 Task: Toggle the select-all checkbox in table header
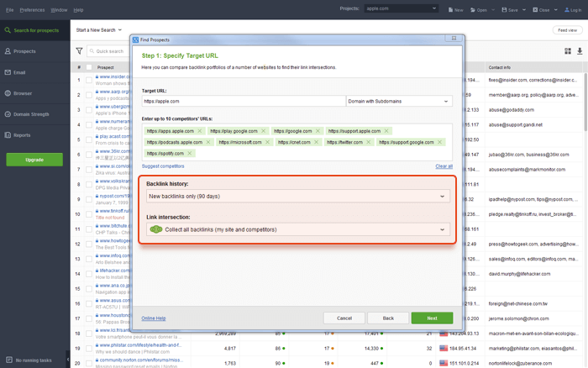click(89, 67)
